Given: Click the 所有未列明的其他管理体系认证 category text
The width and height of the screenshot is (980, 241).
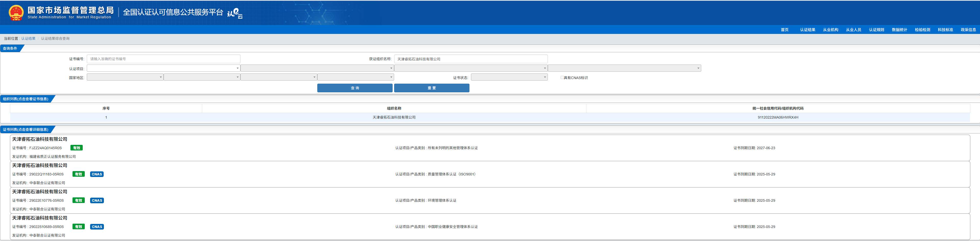Looking at the screenshot, I should coord(453,148).
